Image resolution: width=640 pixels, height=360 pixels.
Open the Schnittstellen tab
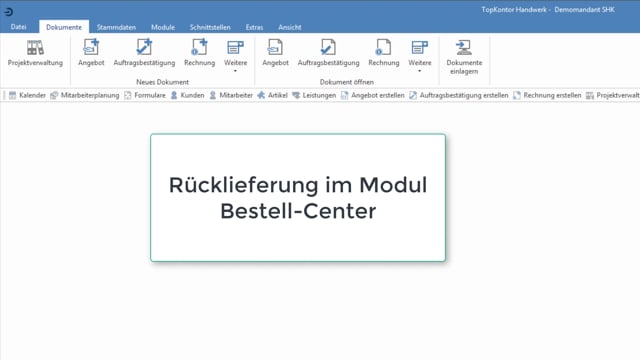[210, 27]
